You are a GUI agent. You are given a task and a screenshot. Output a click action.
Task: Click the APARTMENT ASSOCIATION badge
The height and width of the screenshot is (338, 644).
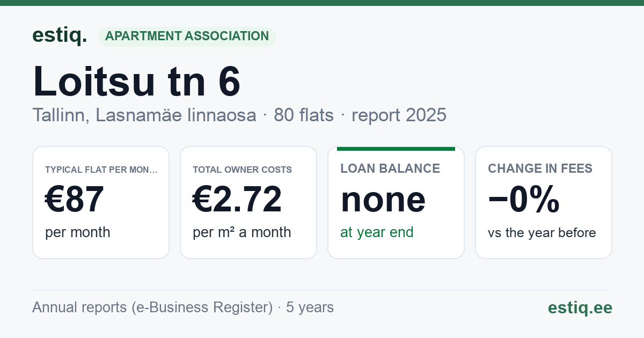pyautogui.click(x=187, y=36)
